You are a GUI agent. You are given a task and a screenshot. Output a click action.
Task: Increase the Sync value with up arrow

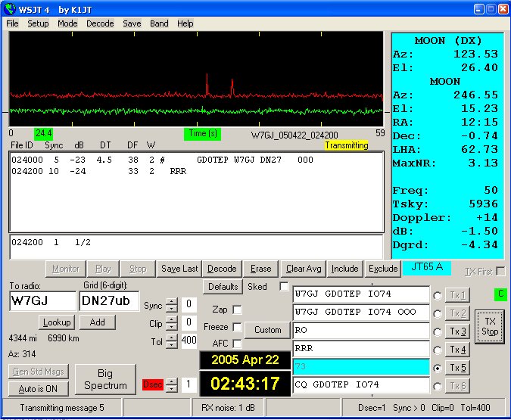tap(172, 300)
